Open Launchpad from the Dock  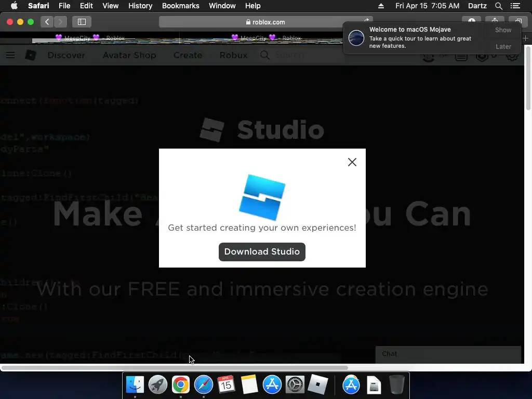point(158,385)
